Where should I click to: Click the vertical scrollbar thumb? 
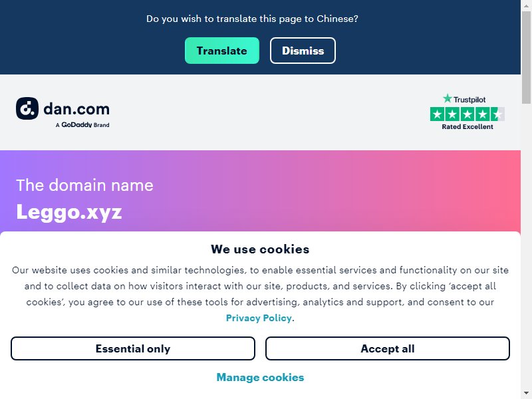[526, 58]
